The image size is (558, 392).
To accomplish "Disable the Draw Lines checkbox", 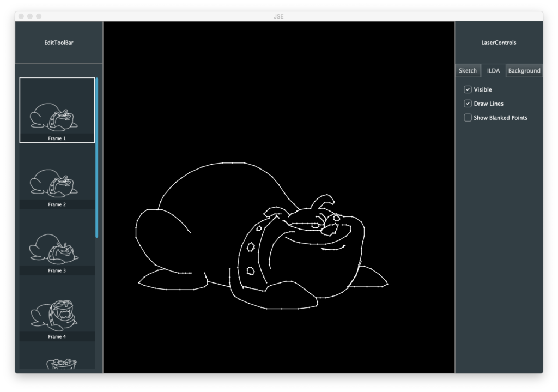I will point(468,104).
